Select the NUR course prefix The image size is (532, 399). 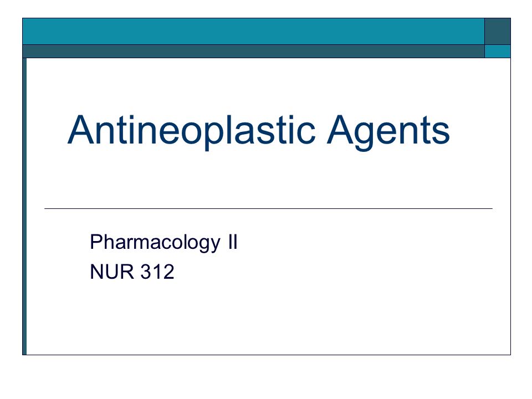coord(112,272)
